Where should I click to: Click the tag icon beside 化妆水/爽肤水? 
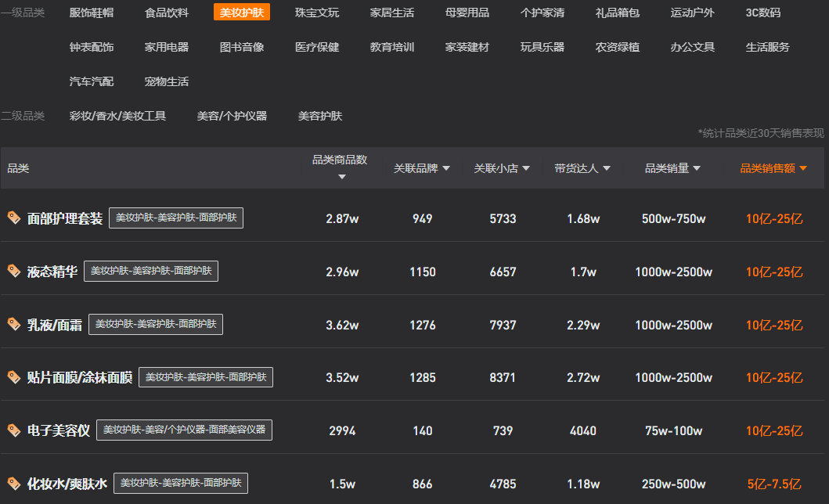click(x=13, y=484)
